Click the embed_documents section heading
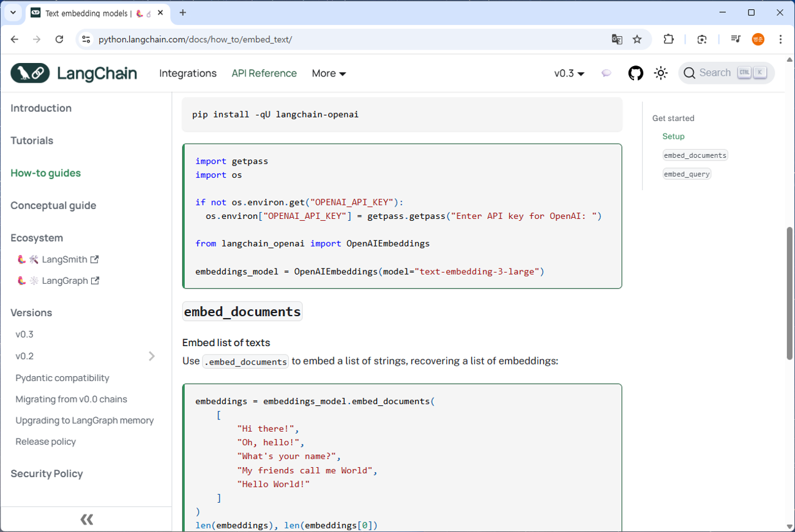The height and width of the screenshot is (532, 795). point(242,312)
